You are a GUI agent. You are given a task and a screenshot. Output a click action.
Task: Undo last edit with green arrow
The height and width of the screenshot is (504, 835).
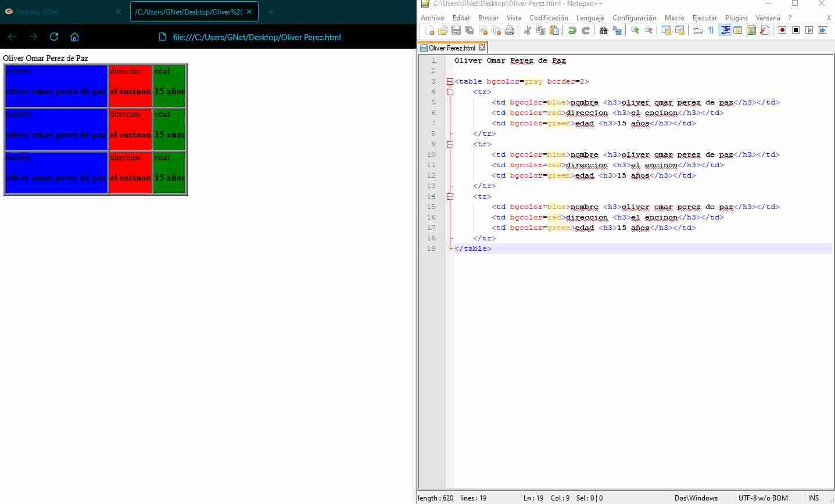572,30
